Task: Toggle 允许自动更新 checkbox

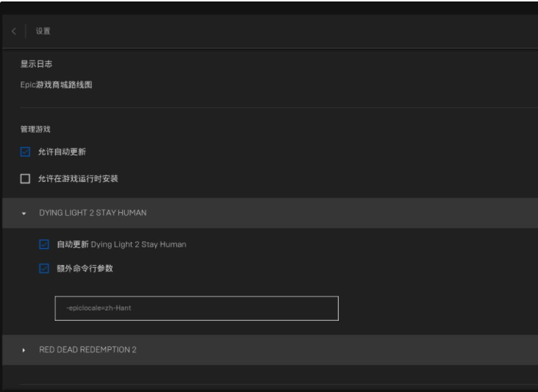Action: 25,152
